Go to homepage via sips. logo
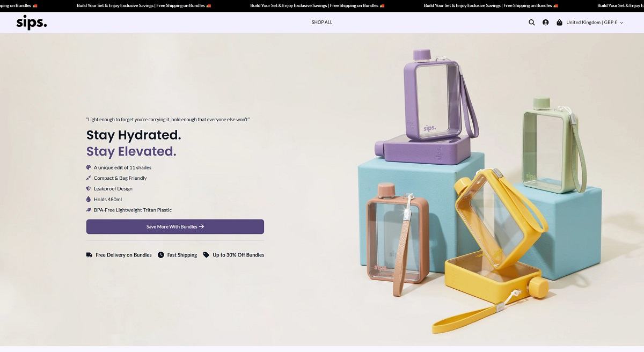This screenshot has width=644, height=352. point(32,23)
